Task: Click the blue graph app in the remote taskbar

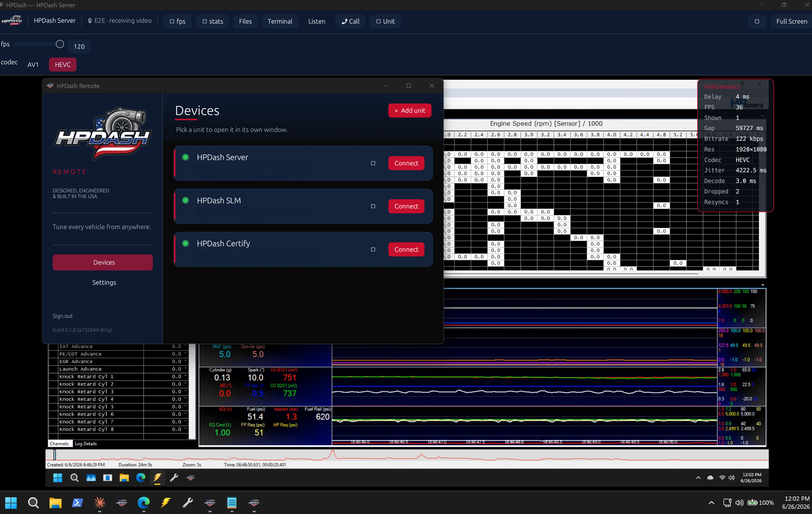Action: click(x=91, y=478)
